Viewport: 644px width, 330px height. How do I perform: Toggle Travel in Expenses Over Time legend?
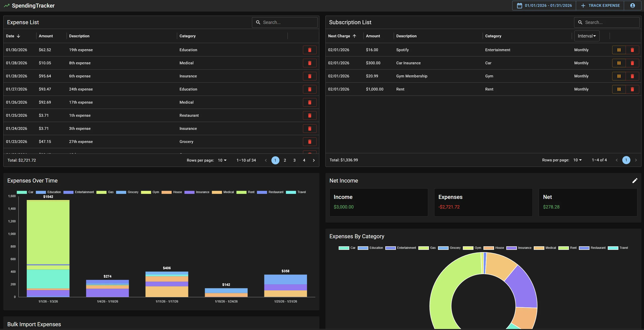pyautogui.click(x=296, y=192)
